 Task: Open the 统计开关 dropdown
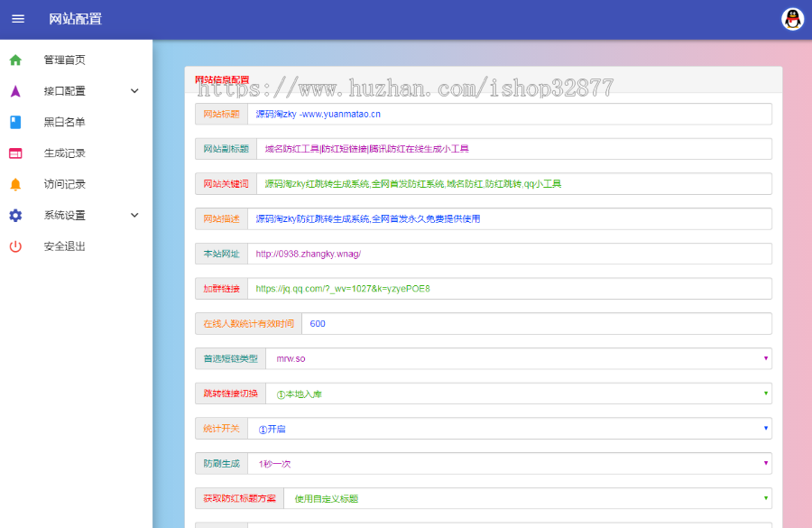click(x=510, y=429)
